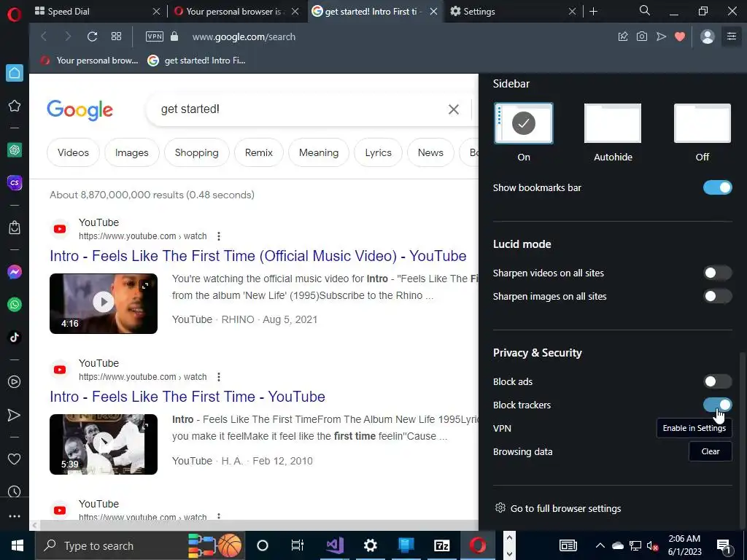Open the sidebar Player icon
747x560 pixels.
click(15, 382)
